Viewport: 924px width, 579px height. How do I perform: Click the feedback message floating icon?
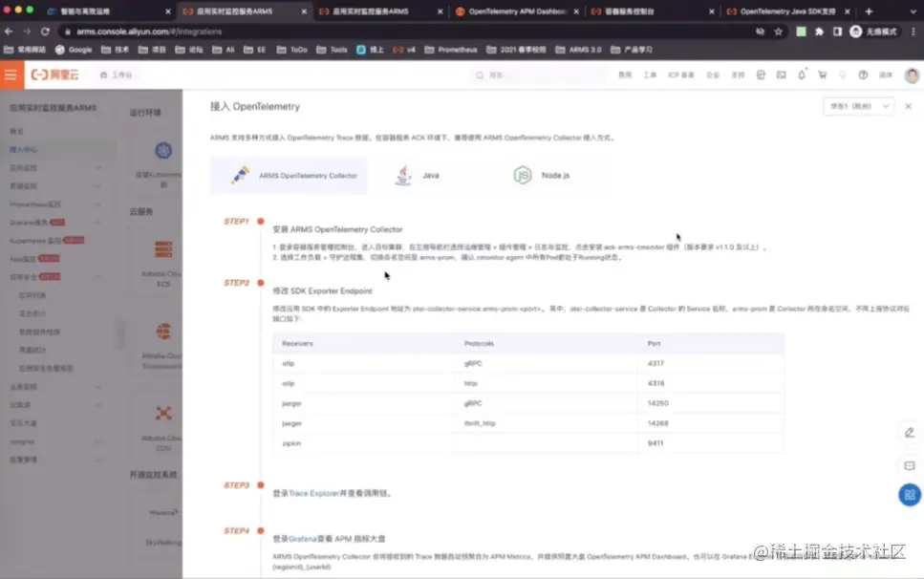click(x=910, y=466)
